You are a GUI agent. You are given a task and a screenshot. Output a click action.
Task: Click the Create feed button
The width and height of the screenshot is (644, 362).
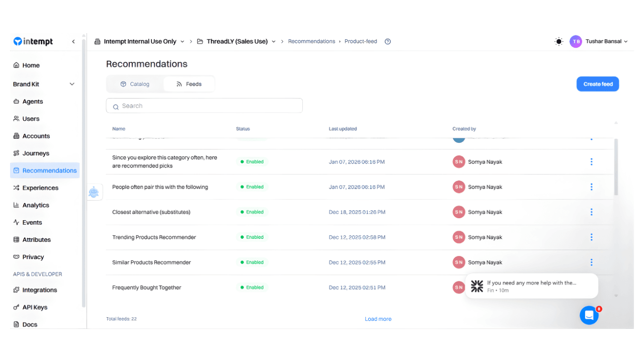[x=598, y=84]
